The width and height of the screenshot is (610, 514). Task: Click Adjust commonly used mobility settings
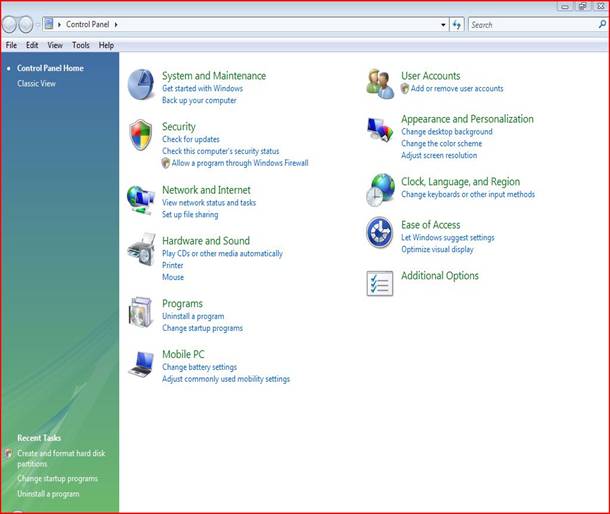click(226, 379)
